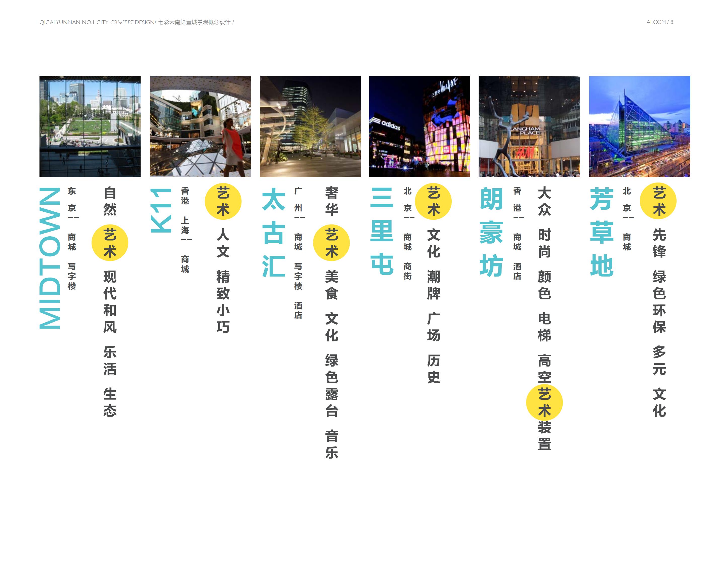Viewport: 713px width, 588px height.
Task: Select the 东京 location label
Action: point(72,199)
